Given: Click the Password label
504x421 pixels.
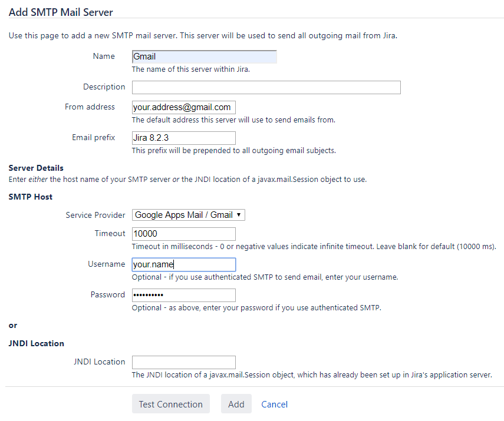Looking at the screenshot, I should [x=108, y=294].
